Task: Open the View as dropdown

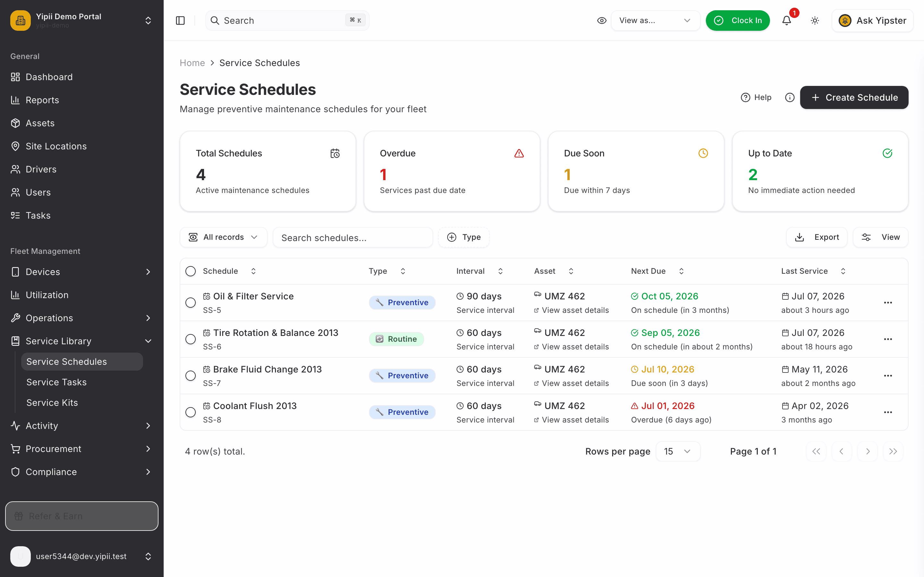Action: (655, 21)
